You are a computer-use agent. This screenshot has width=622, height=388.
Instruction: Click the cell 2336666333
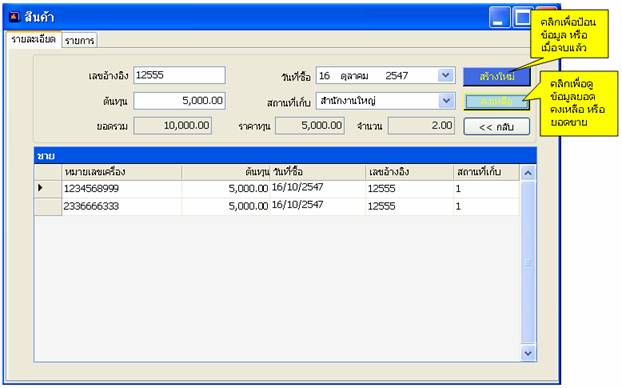point(122,206)
